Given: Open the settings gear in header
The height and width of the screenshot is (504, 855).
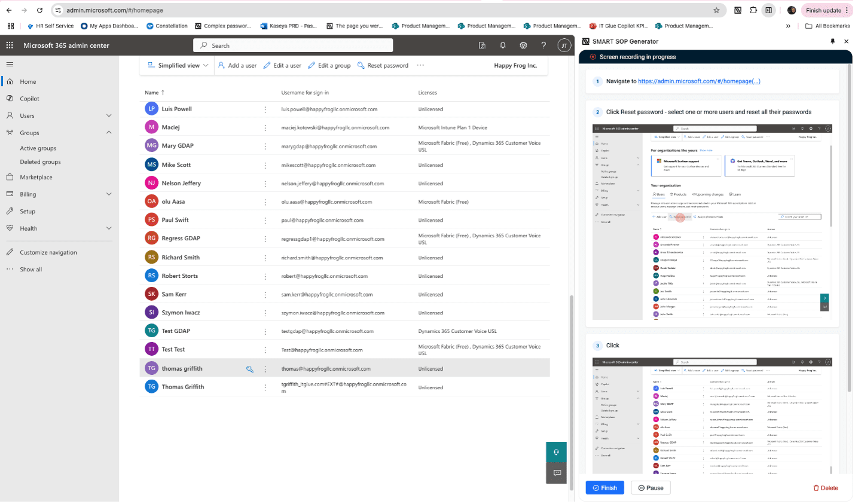Looking at the screenshot, I should (x=523, y=45).
